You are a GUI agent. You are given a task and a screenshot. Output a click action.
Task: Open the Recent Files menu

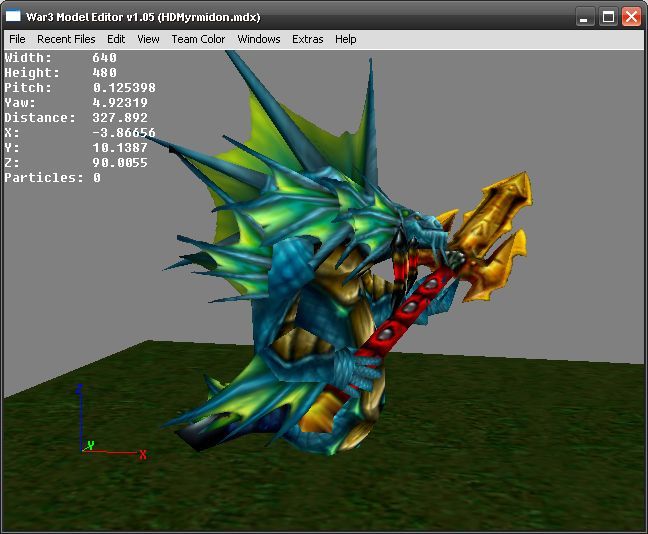66,39
